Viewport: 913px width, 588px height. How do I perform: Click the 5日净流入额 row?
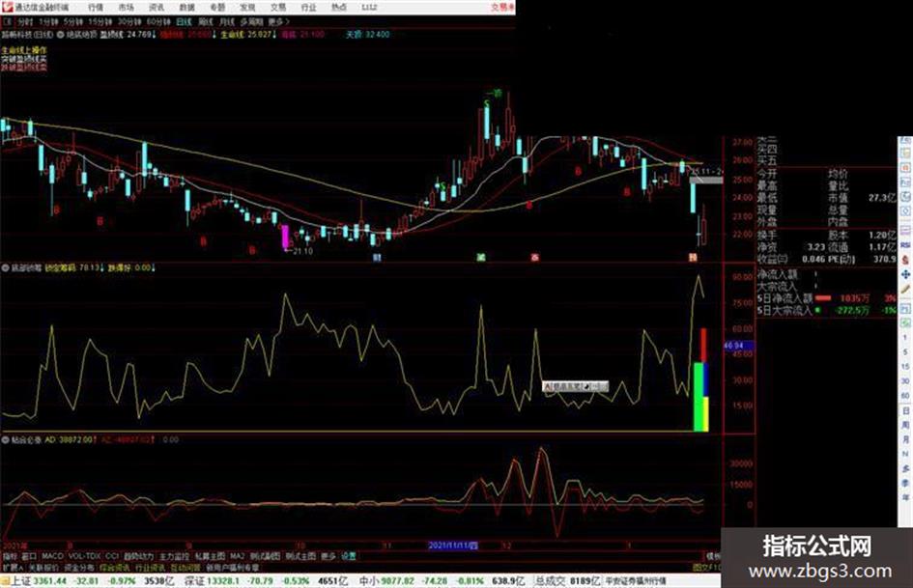coord(826,298)
